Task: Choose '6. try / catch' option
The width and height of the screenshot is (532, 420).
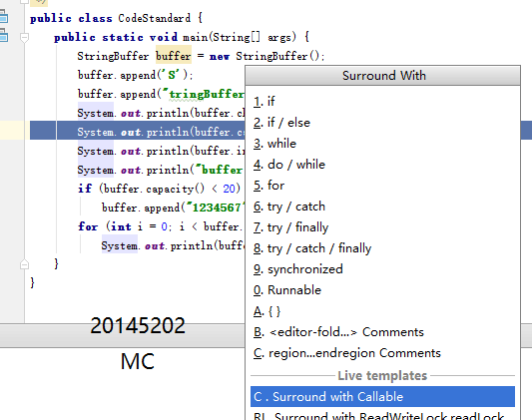Action: tap(382, 207)
